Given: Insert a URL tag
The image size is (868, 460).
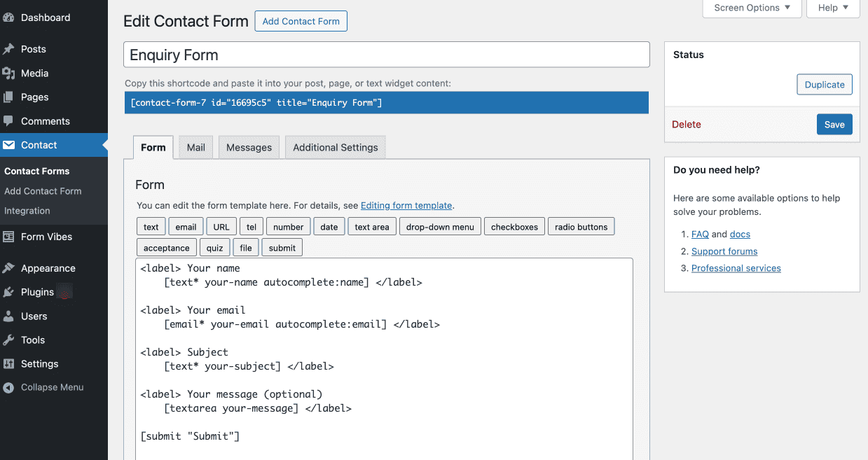Looking at the screenshot, I should point(221,227).
